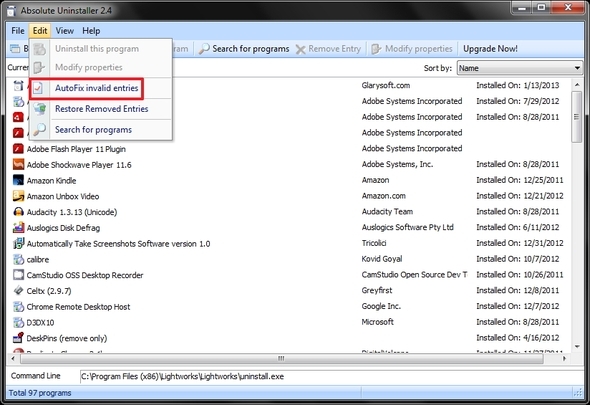Open the Sort by Name dropdown
The image size is (590, 405).
click(x=520, y=68)
